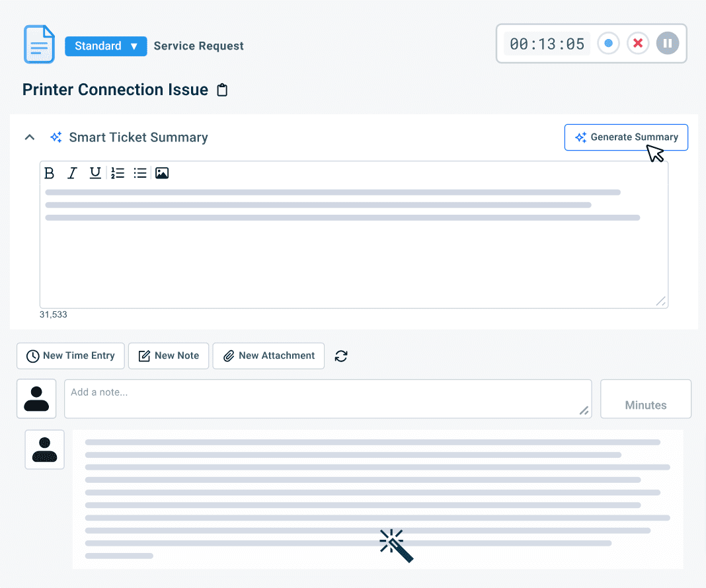Cancel the timer with red X
Screen dimensions: 706x588
(637, 43)
